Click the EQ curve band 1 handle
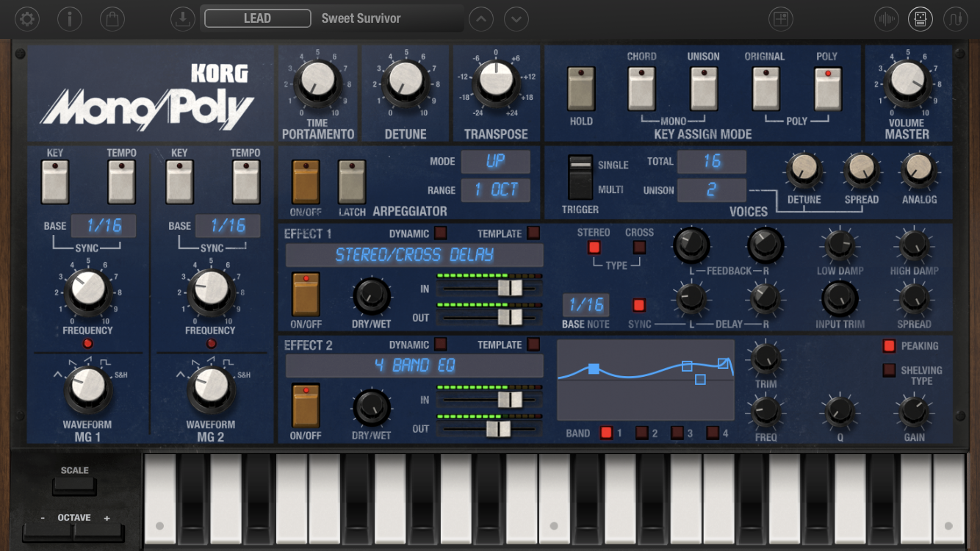980x551 pixels. pyautogui.click(x=594, y=368)
